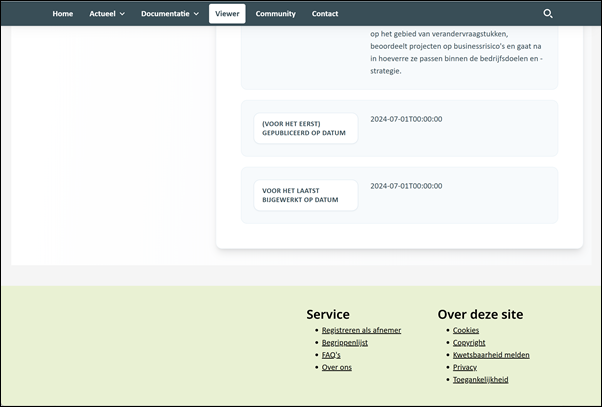Open the Cookies link
602x407 pixels.
click(466, 330)
